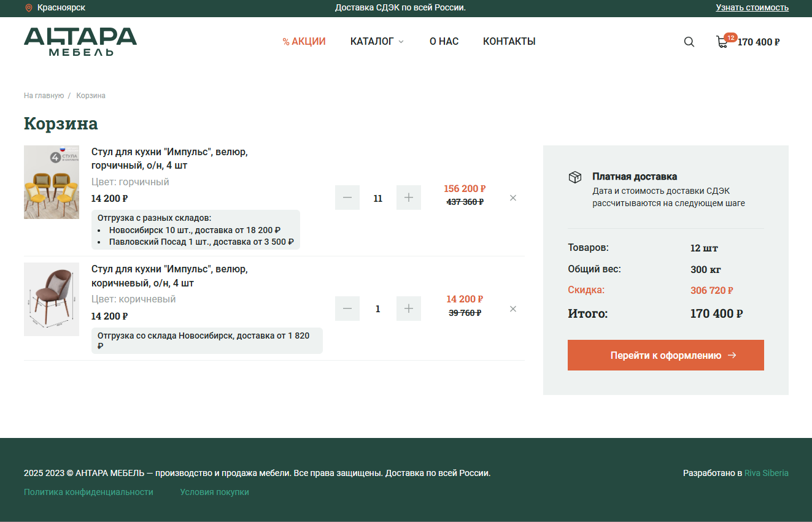Follow the Узнать стоимость link
The height and width of the screenshot is (522, 812).
(x=752, y=7)
